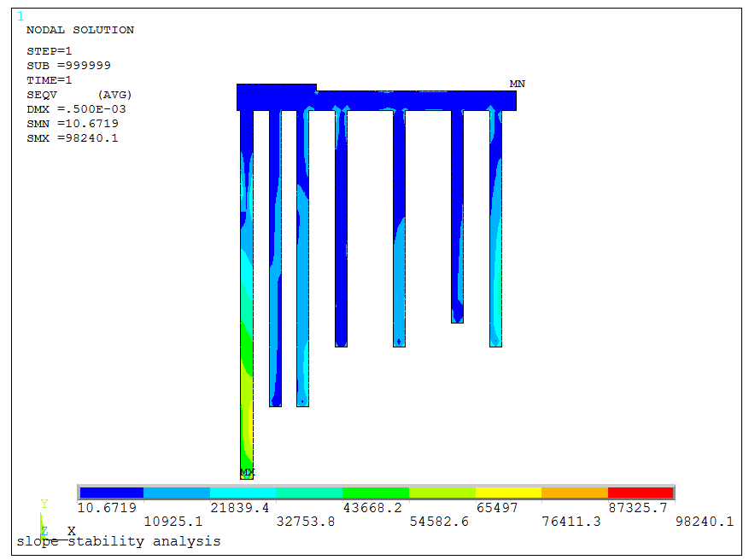Select the dark blue legend swatch
749x560 pixels.
tap(111, 493)
